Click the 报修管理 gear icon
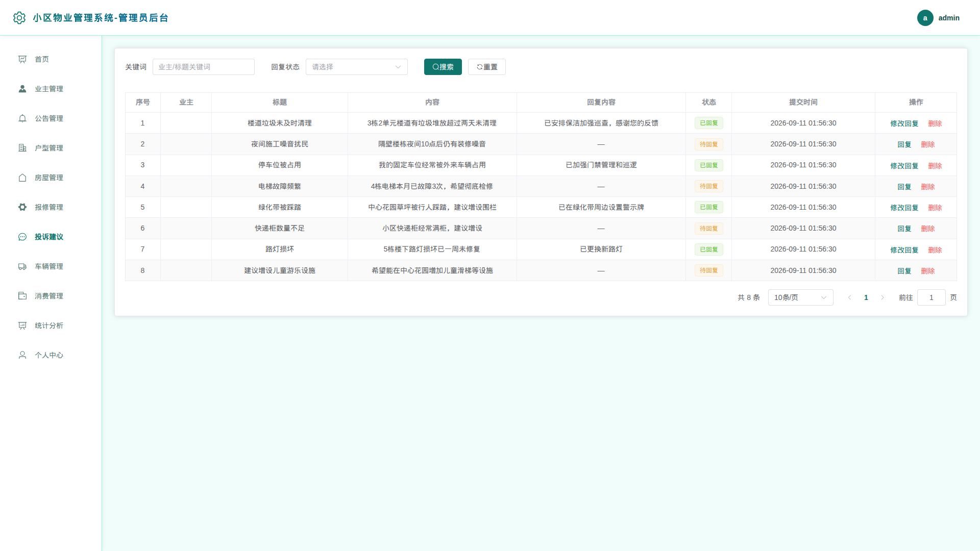 coord(22,207)
